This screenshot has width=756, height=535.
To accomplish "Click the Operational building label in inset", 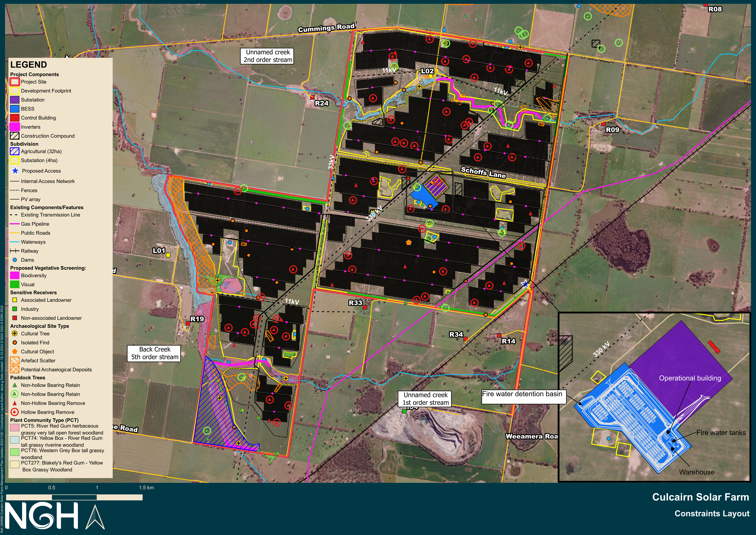I will pos(690,378).
